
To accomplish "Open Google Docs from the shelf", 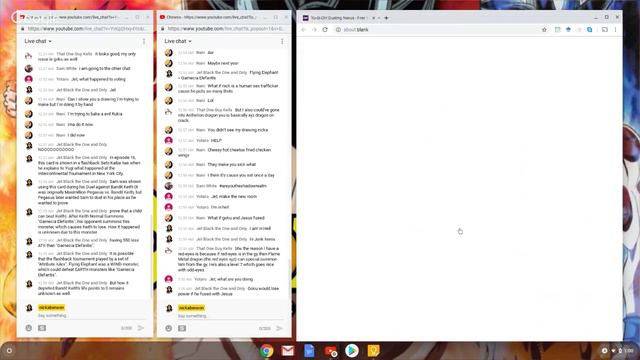I will coord(309,351).
